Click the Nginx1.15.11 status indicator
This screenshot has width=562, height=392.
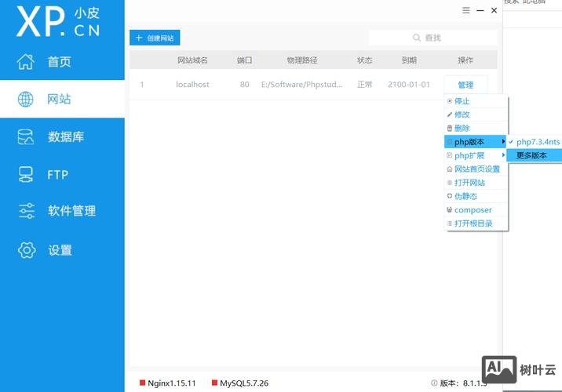[168, 383]
